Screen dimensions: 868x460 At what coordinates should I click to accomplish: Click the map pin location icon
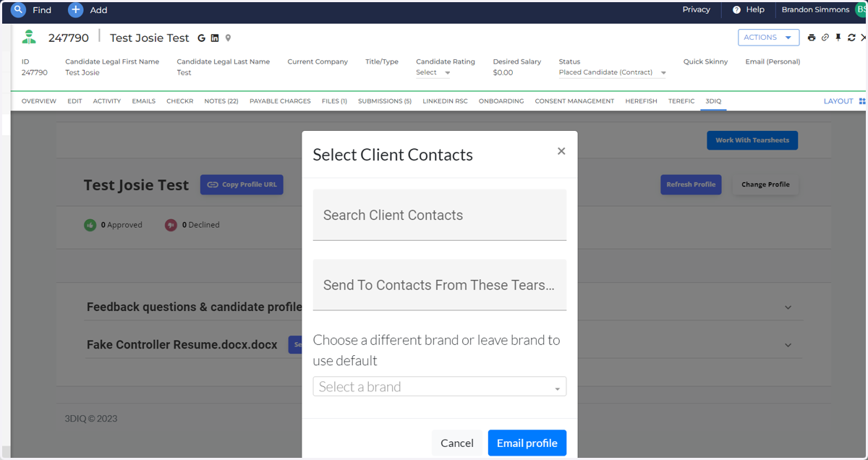click(228, 38)
